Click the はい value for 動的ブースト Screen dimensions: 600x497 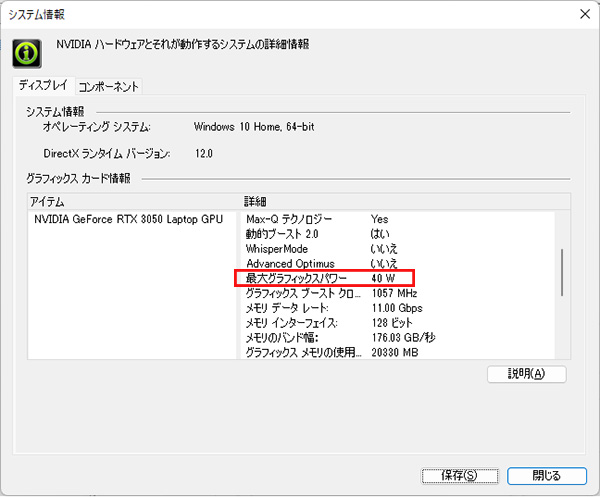click(x=380, y=234)
